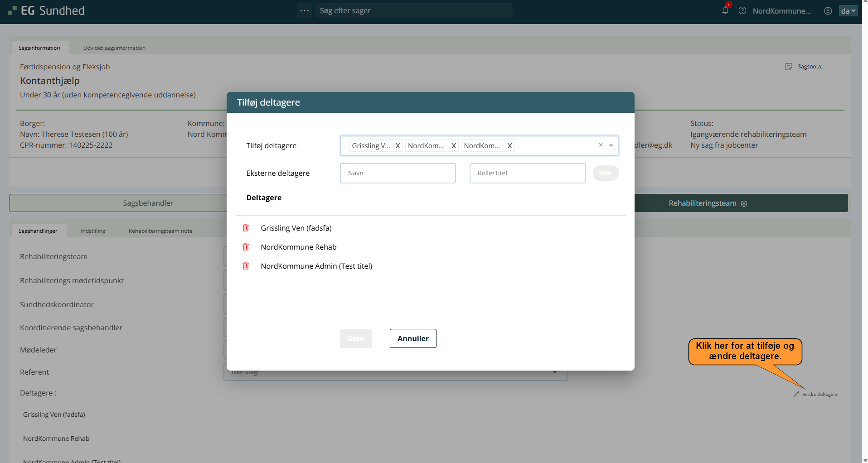Focus the Navn input field
This screenshot has height=463, width=868.
coord(398,173)
